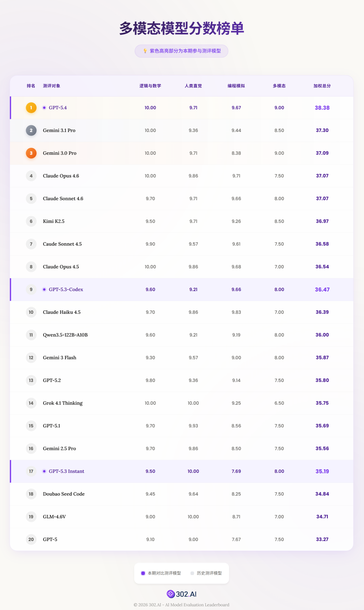Click the purple 本期对比测评模型 legend swatch
The image size is (364, 610).
coord(143,573)
